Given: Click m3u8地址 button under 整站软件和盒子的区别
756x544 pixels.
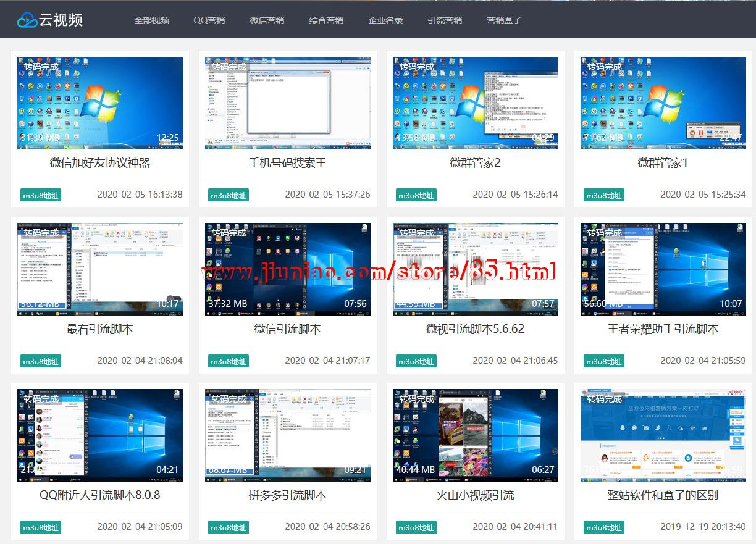Looking at the screenshot, I should point(604,527).
